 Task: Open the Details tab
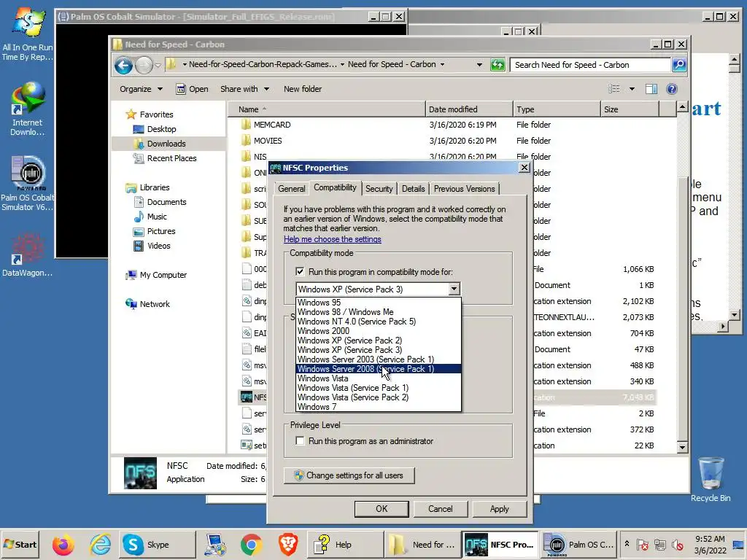point(413,189)
